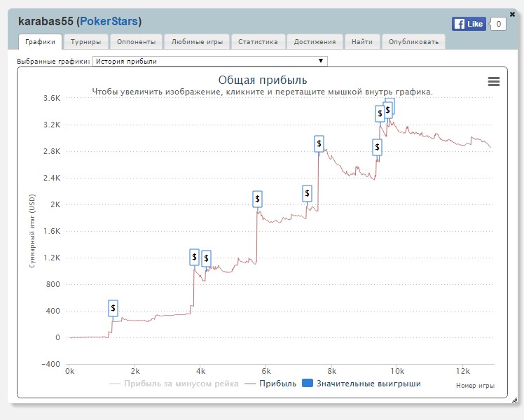The image size is (524, 420).
Task: Click the dollar marker near 9.4k at 2.8K
Action: (378, 147)
